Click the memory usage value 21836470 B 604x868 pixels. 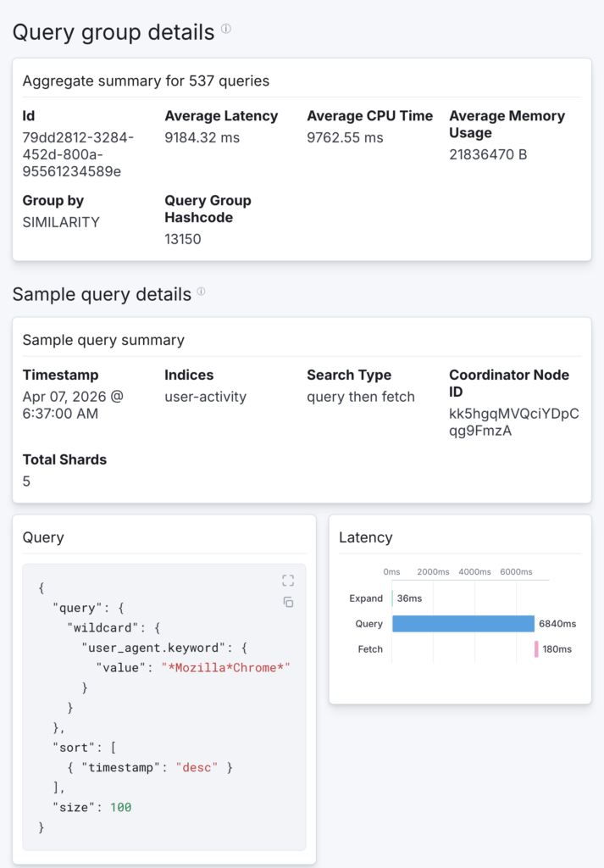(488, 154)
